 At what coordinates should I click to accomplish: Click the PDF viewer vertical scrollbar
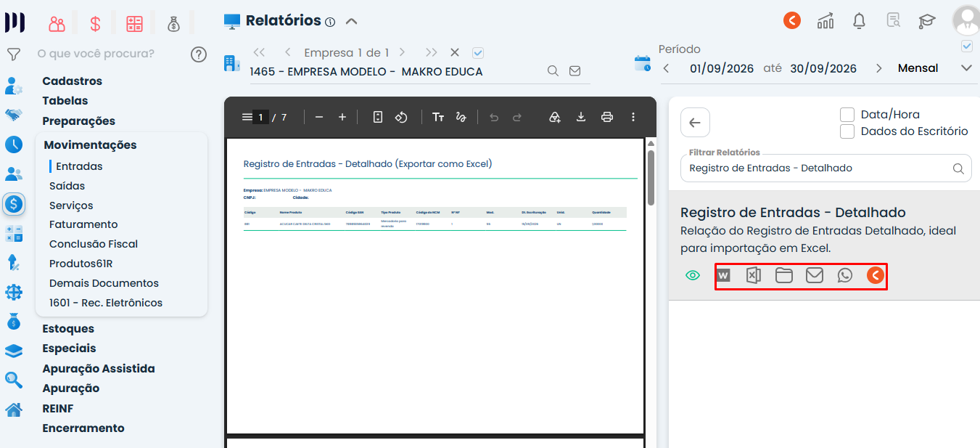click(x=651, y=178)
